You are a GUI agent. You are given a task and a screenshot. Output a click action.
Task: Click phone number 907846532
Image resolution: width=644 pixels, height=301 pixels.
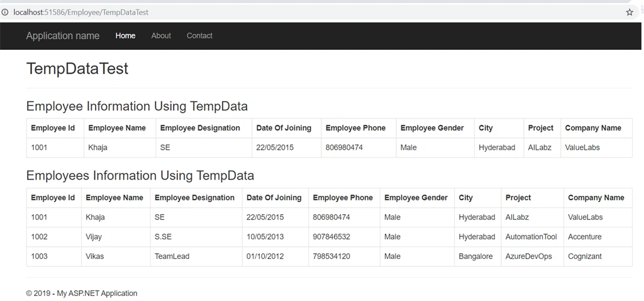331,237
